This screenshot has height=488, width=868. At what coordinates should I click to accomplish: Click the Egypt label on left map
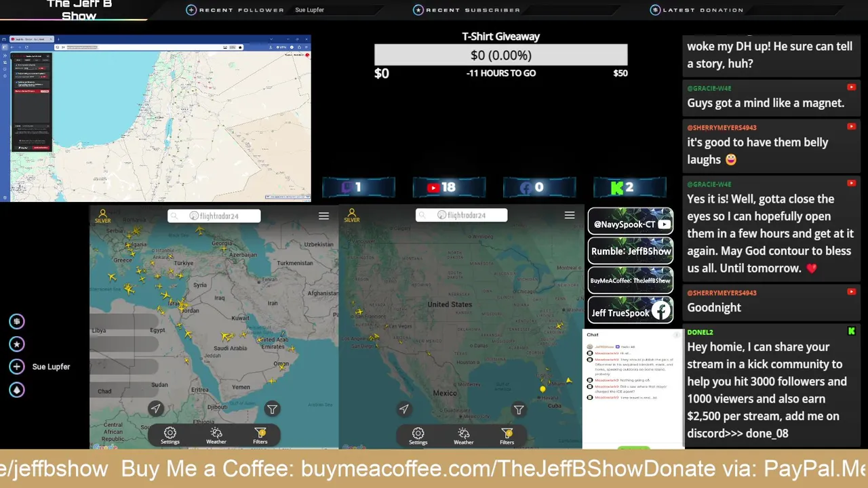point(157,330)
